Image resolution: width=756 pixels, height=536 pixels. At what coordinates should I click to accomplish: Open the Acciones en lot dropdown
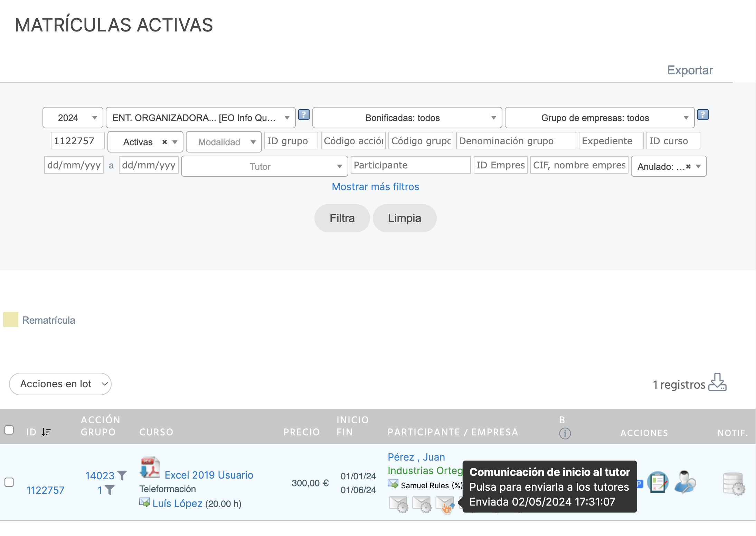point(60,384)
